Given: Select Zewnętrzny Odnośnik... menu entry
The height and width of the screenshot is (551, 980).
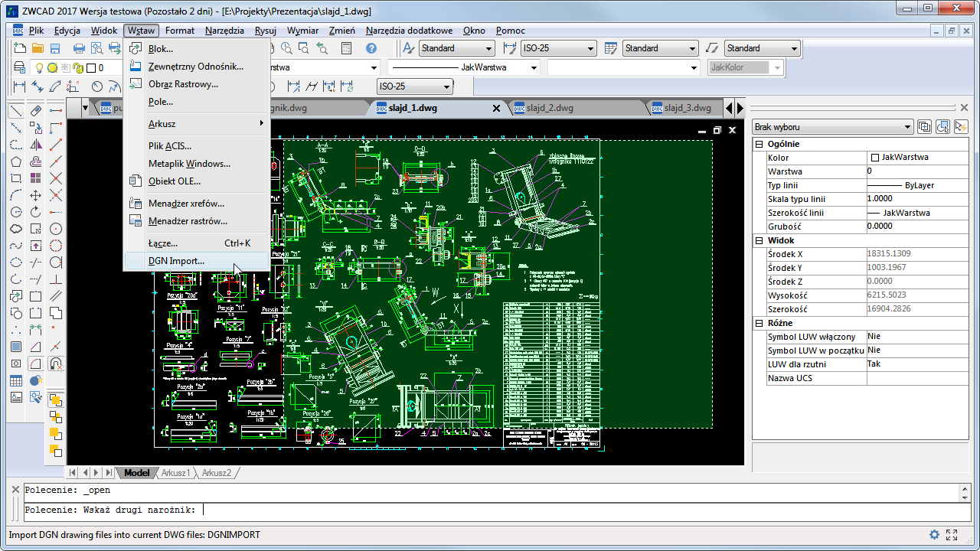Looking at the screenshot, I should pos(197,67).
